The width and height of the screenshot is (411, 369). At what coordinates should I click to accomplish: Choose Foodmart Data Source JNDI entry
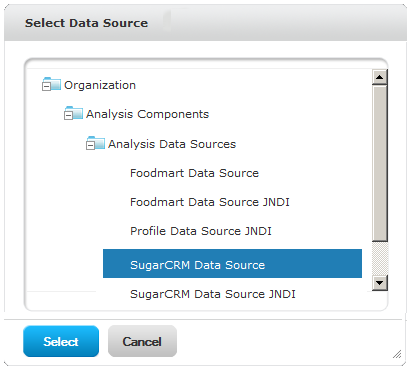coord(210,202)
